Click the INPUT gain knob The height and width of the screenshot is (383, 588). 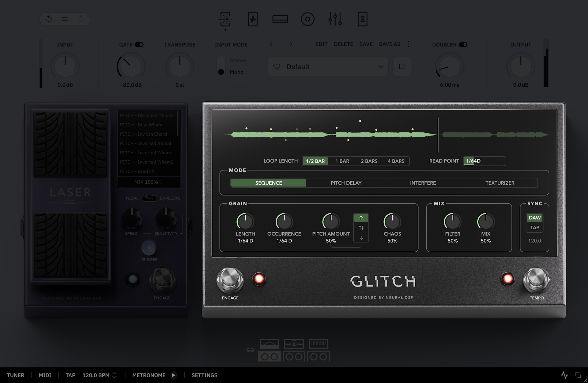tap(65, 66)
